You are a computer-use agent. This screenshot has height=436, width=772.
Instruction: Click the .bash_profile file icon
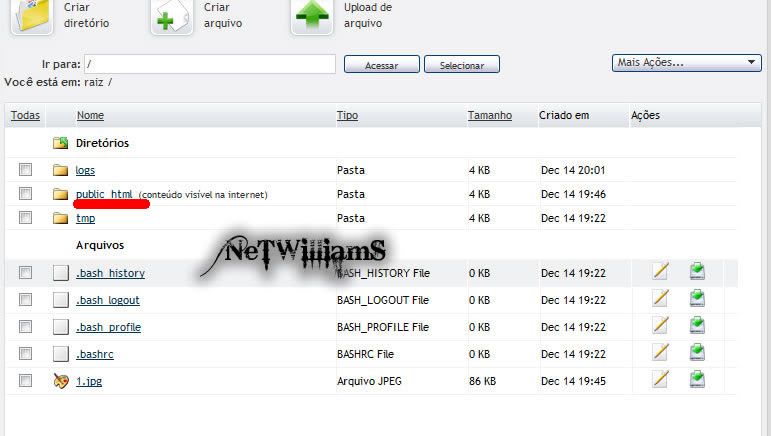[61, 327]
